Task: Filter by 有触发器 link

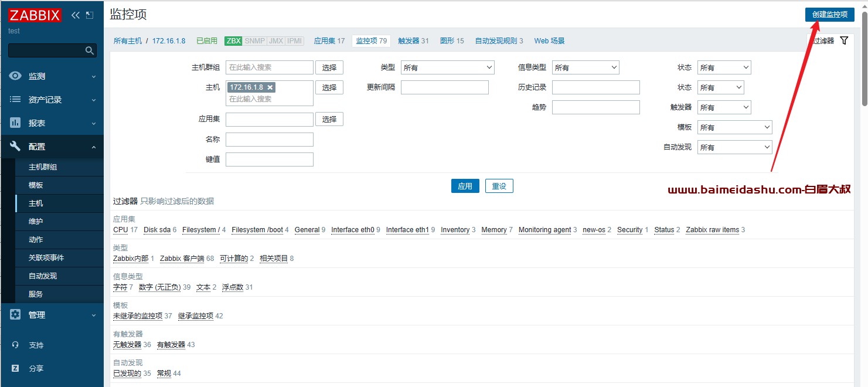Action: coord(171,345)
